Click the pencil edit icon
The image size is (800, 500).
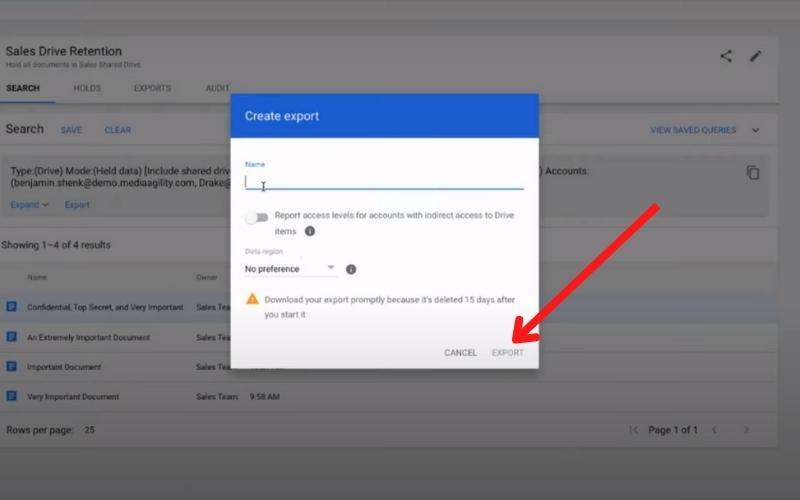click(x=755, y=56)
